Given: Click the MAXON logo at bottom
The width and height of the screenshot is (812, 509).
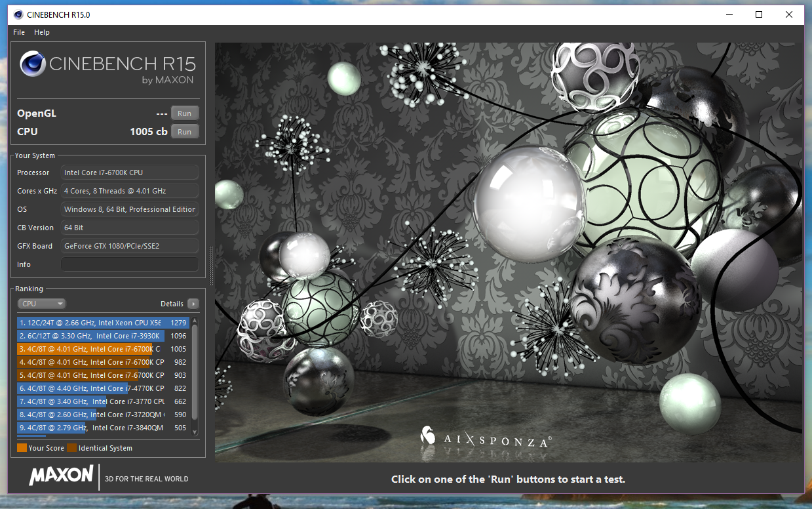Looking at the screenshot, I should (x=61, y=475).
